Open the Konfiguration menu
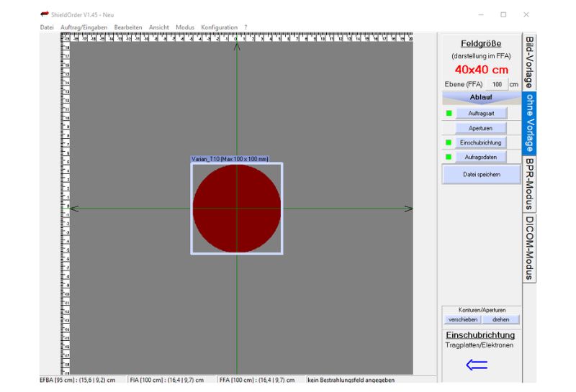Viewport: 576px width, 392px height. point(219,27)
